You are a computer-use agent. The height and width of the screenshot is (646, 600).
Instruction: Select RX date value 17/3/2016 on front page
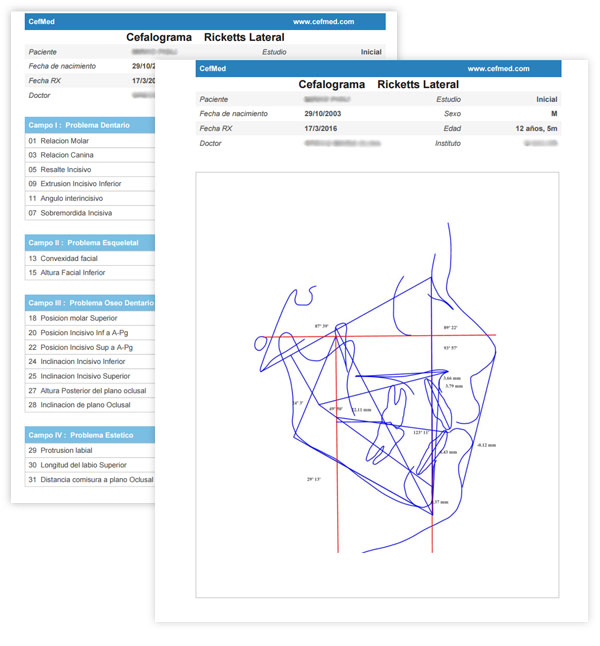(x=321, y=129)
